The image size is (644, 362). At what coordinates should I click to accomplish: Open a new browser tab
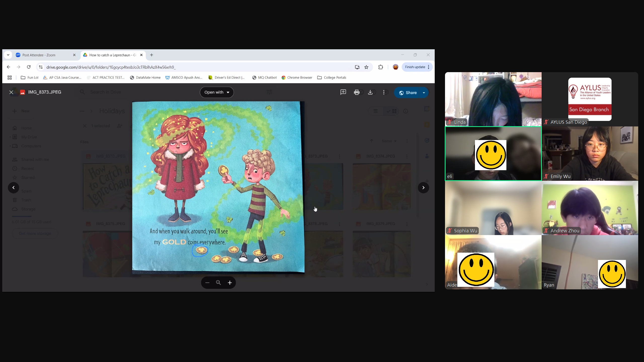pyautogui.click(x=151, y=55)
